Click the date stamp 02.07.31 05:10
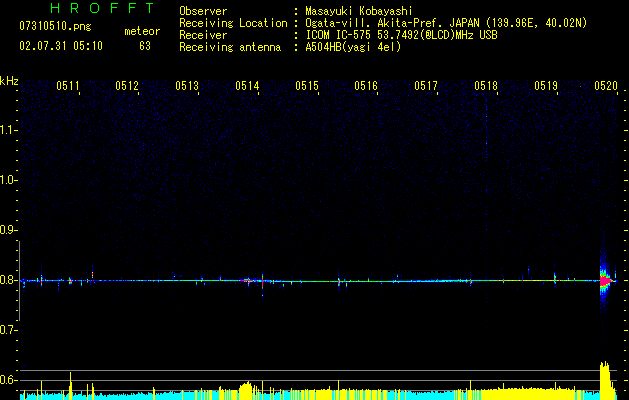The height and width of the screenshot is (400, 629). coord(61,46)
